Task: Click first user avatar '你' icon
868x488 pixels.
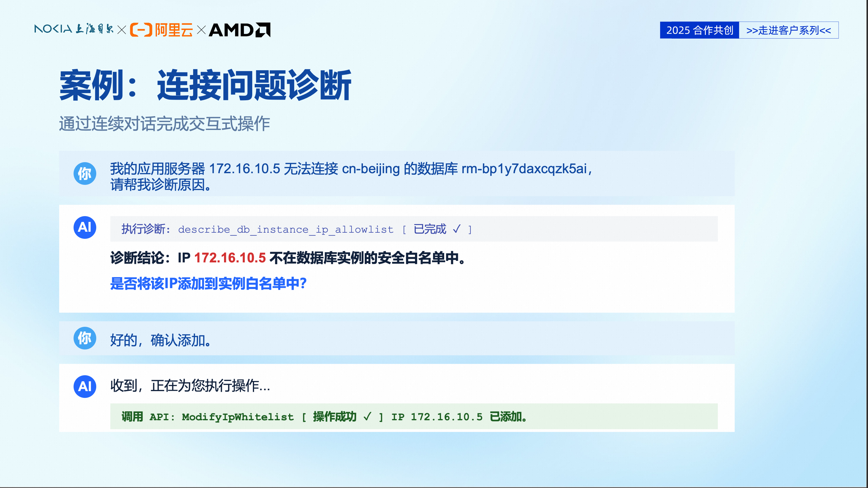Action: (x=85, y=173)
